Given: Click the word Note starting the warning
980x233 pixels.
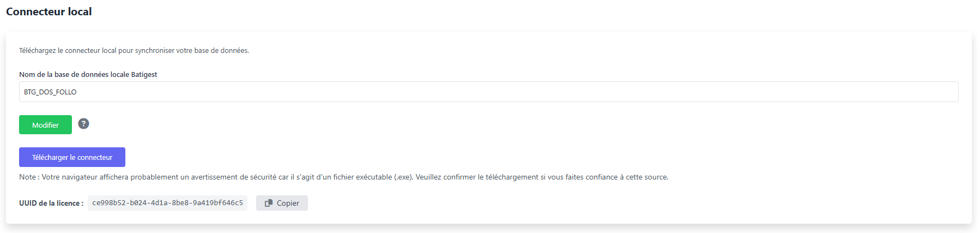Looking at the screenshot, I should (27, 177).
